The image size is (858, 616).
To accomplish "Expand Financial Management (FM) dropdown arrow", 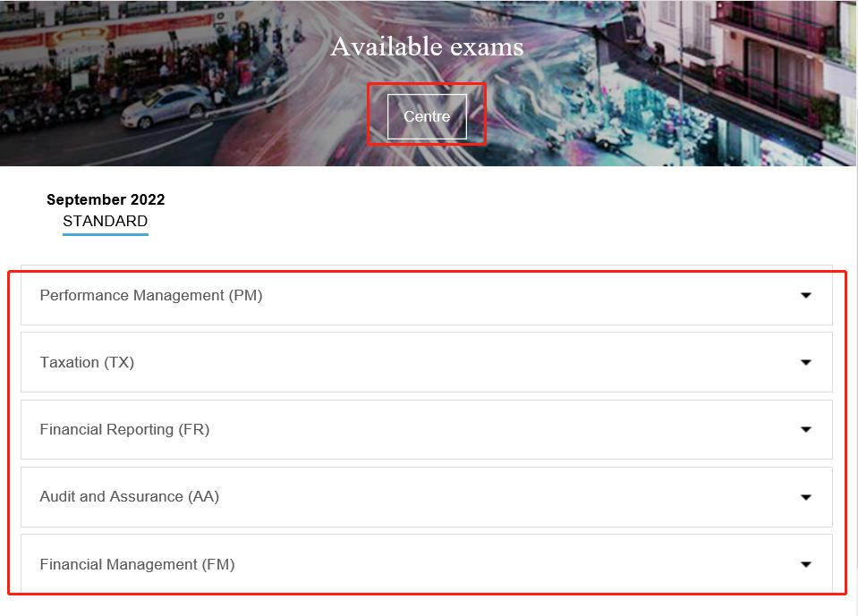I will [805, 564].
